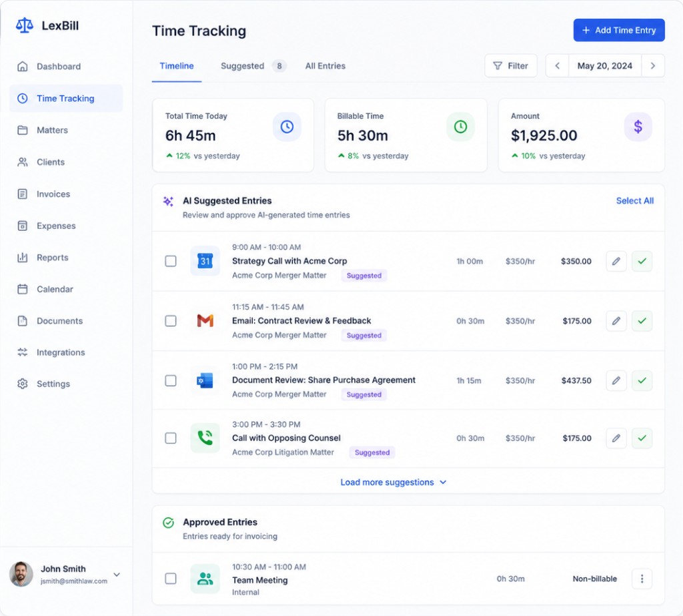
Task: Click the green check icon beside Approved Entries
Action: 168,523
